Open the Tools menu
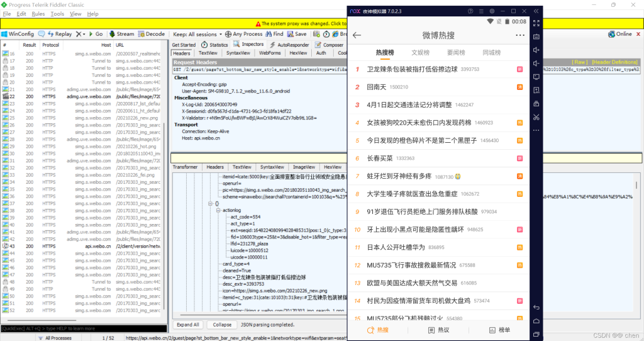 click(57, 14)
